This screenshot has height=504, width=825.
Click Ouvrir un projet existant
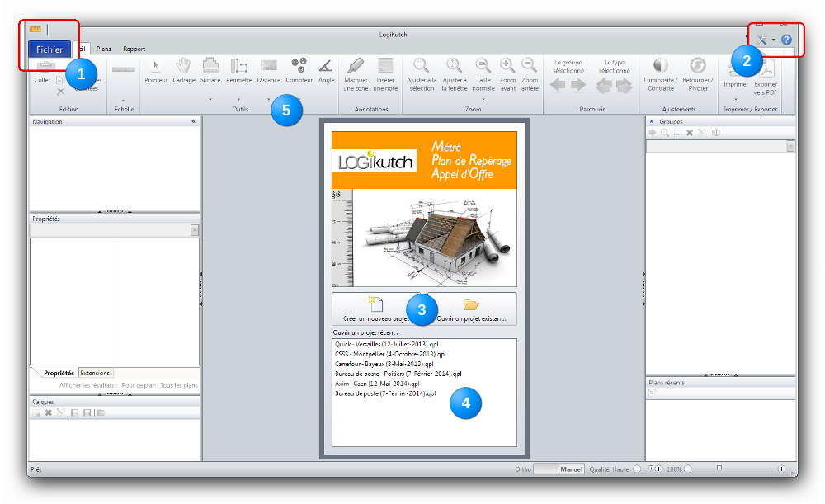[472, 309]
